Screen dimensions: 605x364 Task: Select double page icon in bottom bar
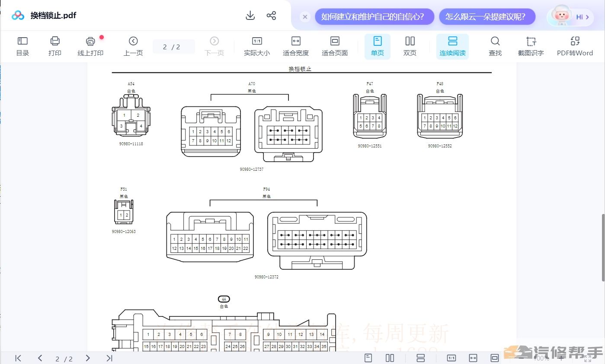point(390,358)
